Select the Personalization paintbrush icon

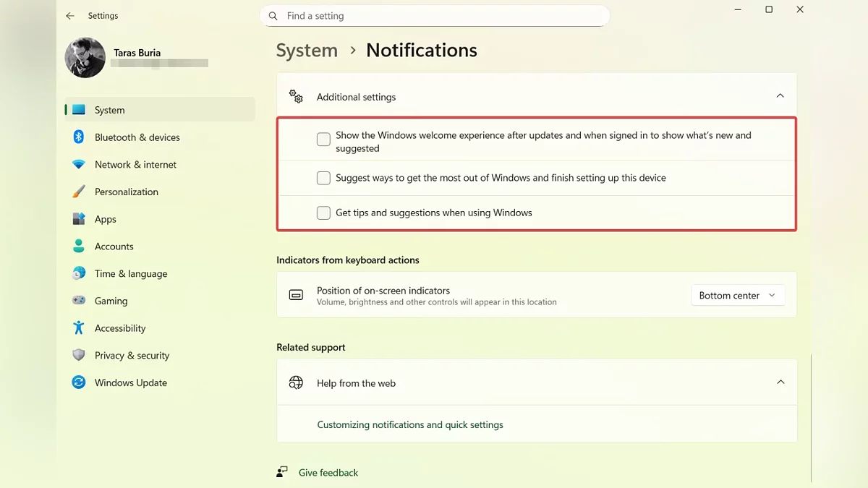pyautogui.click(x=79, y=192)
